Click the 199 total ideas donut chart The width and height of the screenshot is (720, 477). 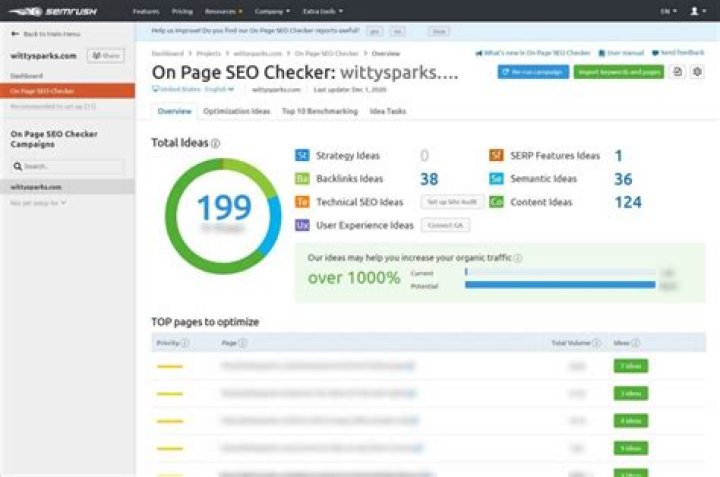223,216
